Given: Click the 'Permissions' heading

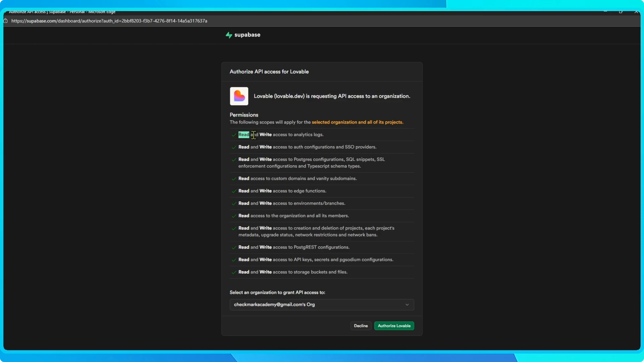Looking at the screenshot, I should click(x=244, y=115).
